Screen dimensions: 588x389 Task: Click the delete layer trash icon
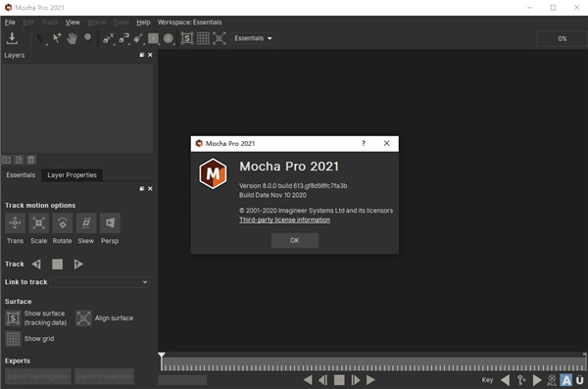(x=31, y=160)
